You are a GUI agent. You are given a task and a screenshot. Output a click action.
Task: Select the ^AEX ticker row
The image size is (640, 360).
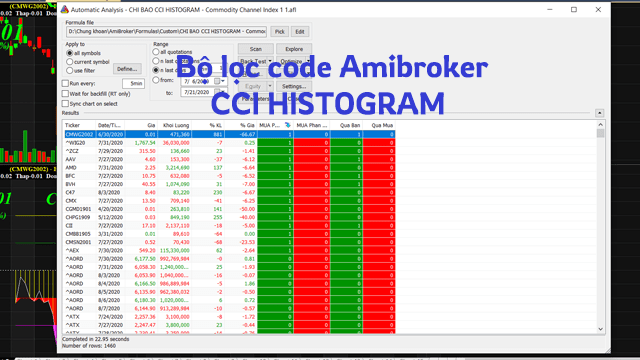229,250
